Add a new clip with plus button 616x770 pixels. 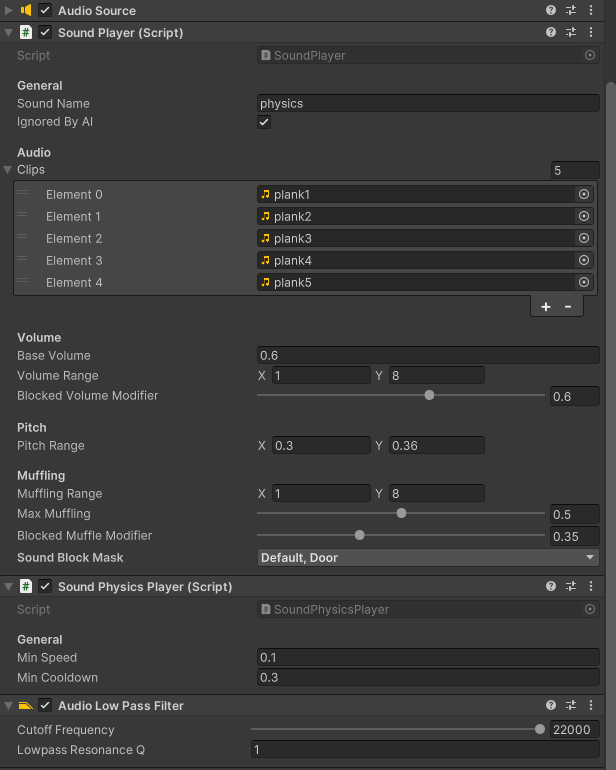click(x=546, y=307)
